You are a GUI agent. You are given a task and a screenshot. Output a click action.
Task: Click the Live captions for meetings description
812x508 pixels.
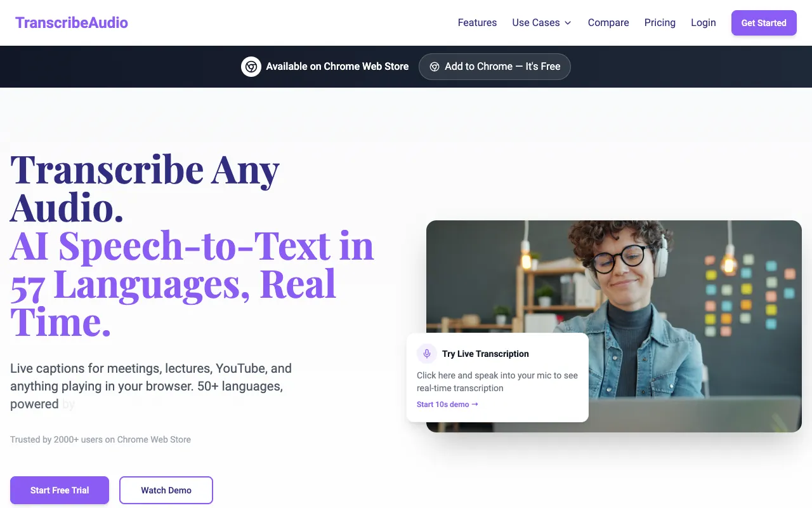coord(151,386)
